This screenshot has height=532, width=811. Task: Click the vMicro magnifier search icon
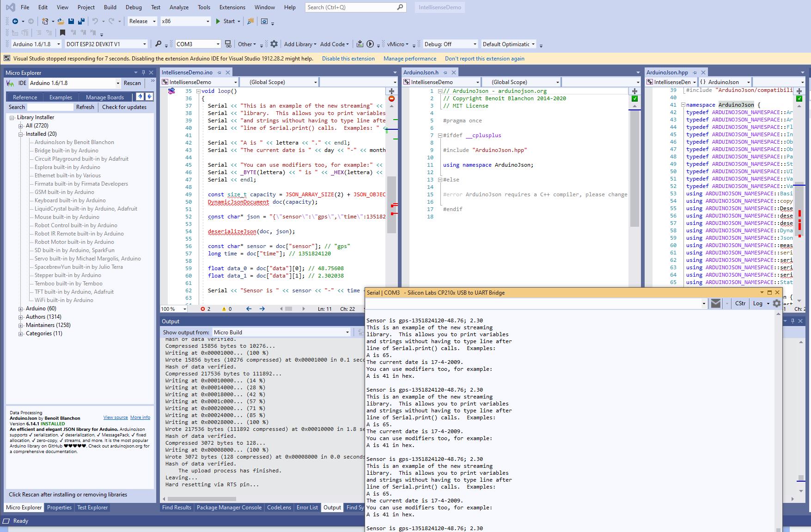pos(158,44)
